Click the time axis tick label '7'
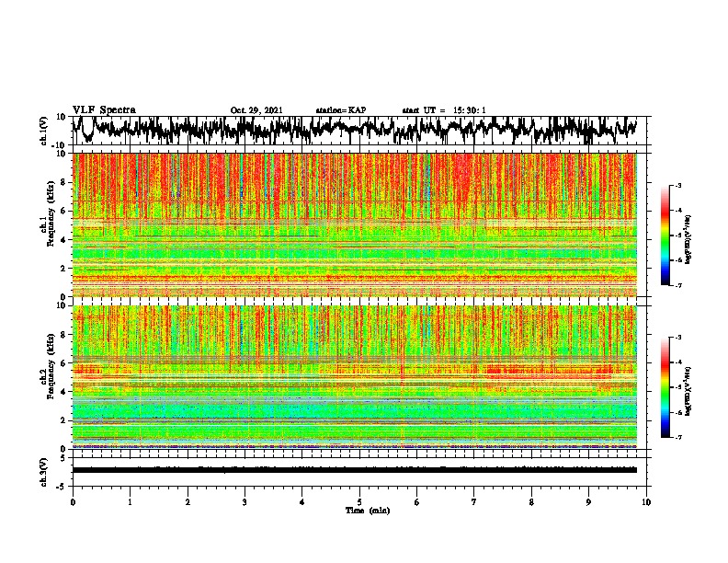Viewport: 728px width, 563px height. [474, 502]
